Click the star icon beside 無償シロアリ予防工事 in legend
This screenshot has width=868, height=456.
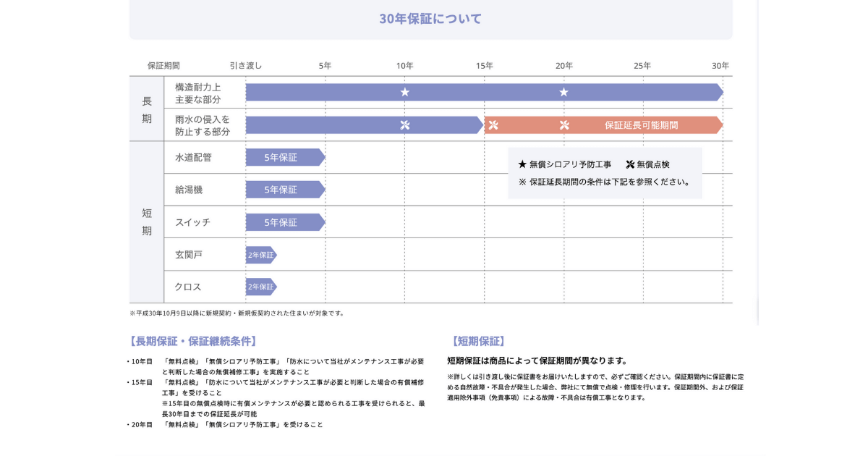(522, 164)
